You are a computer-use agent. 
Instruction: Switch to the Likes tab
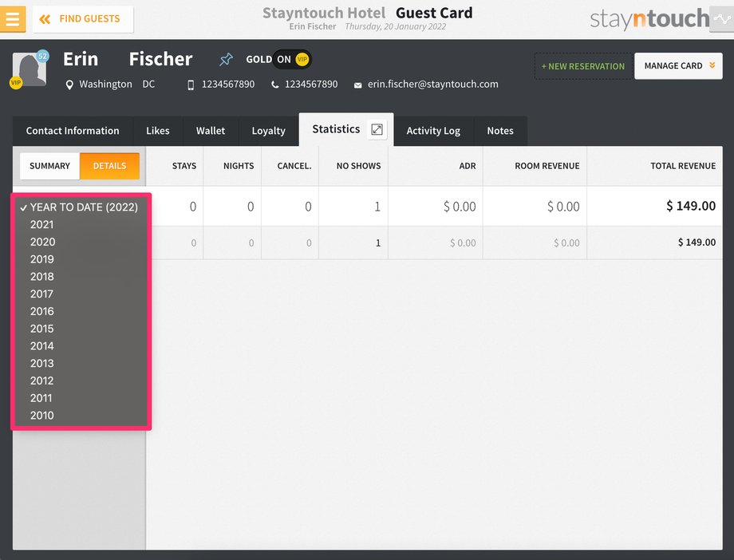point(158,131)
